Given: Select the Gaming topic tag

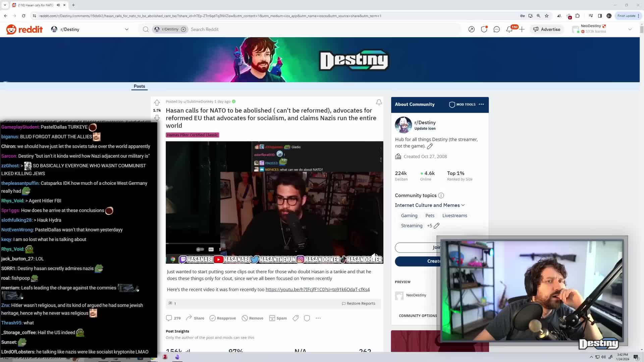Looking at the screenshot, I should click(409, 216).
